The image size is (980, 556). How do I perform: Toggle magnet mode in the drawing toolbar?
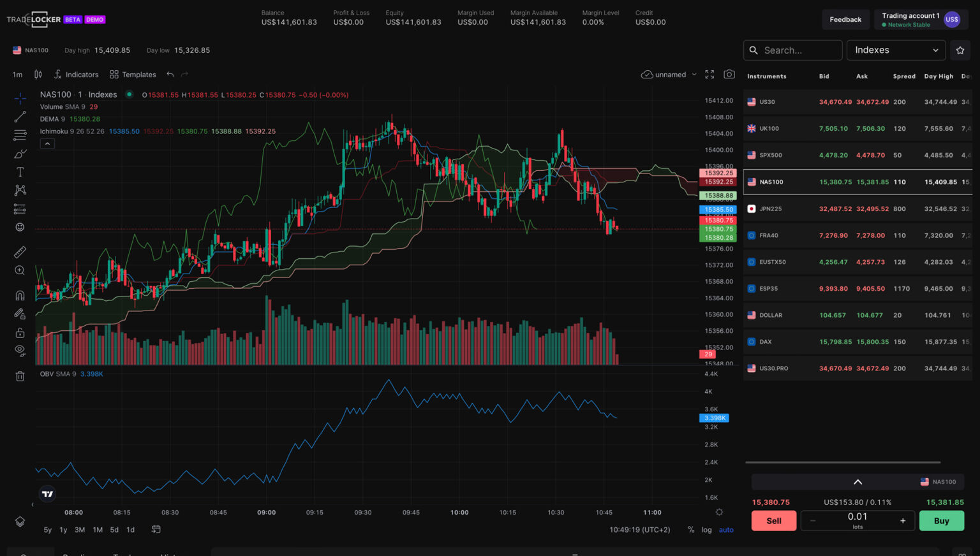tap(20, 295)
